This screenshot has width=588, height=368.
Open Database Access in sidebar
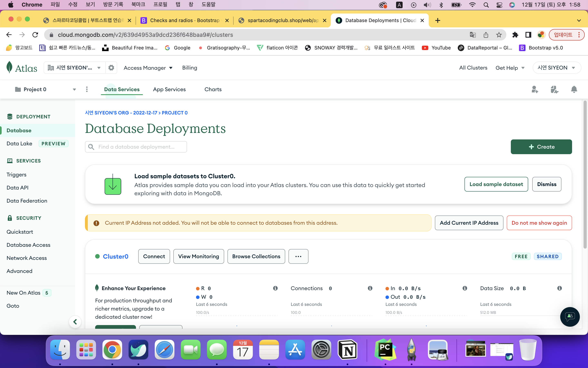pos(28,245)
